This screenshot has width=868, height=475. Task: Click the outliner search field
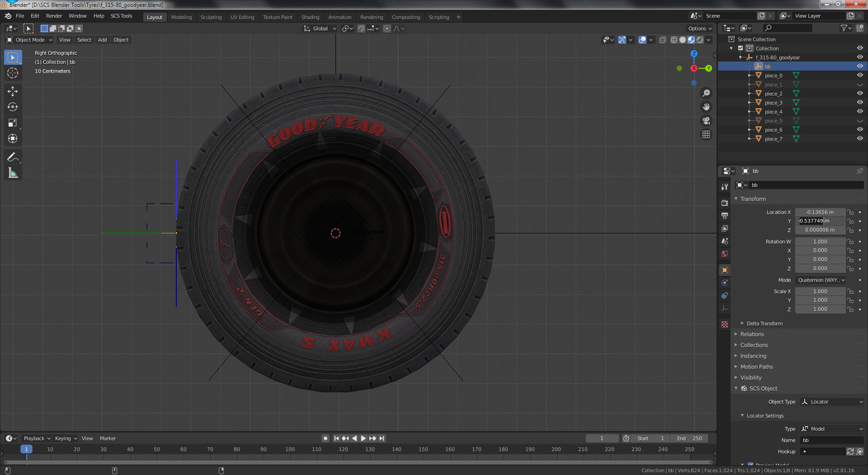[787, 28]
